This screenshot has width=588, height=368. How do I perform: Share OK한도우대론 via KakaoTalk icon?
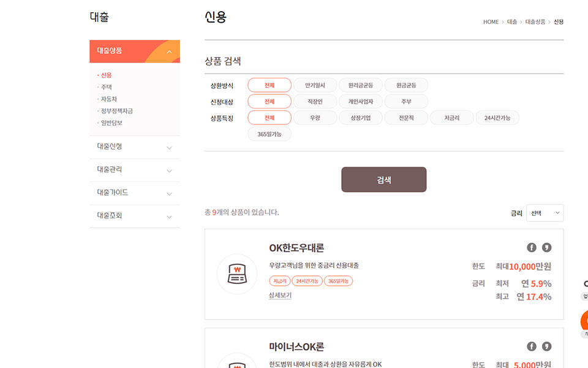[546, 248]
